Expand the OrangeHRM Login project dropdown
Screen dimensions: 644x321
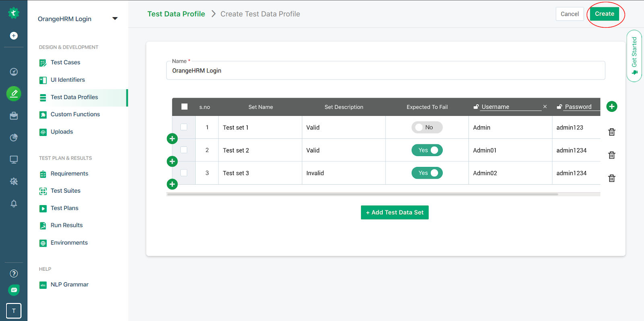click(x=115, y=19)
